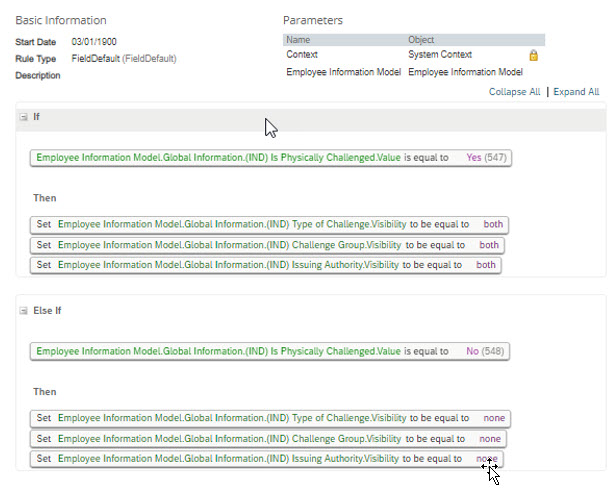Click the Name column header in Parameters

[298, 40]
